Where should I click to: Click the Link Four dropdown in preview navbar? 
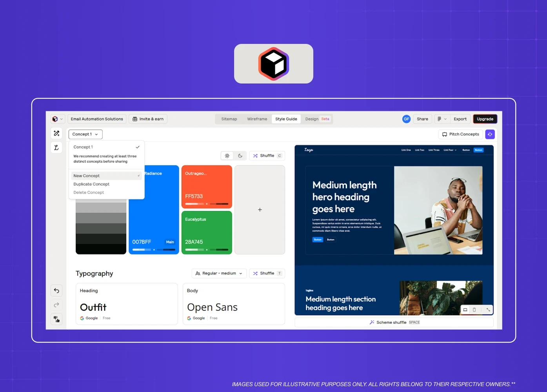pyautogui.click(x=450, y=150)
